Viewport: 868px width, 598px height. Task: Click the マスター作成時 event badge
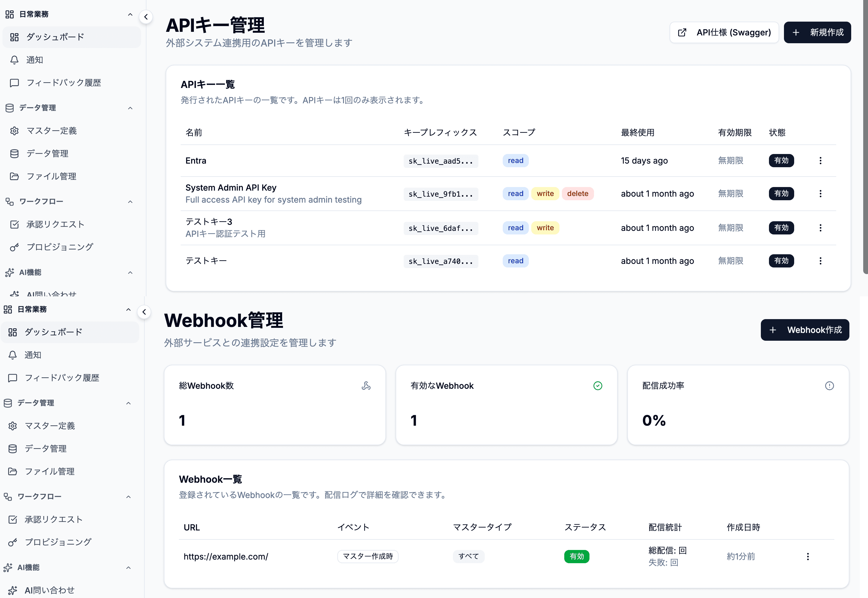[367, 557]
